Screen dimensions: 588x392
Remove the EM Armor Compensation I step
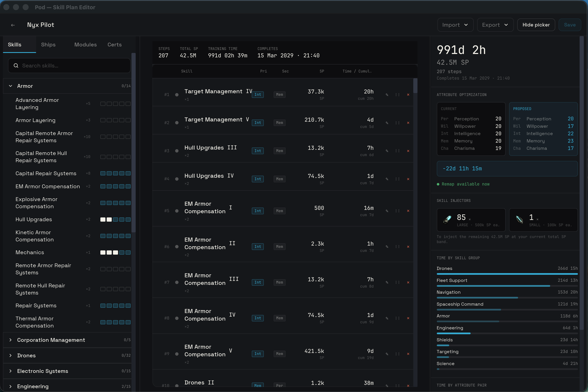pos(408,211)
